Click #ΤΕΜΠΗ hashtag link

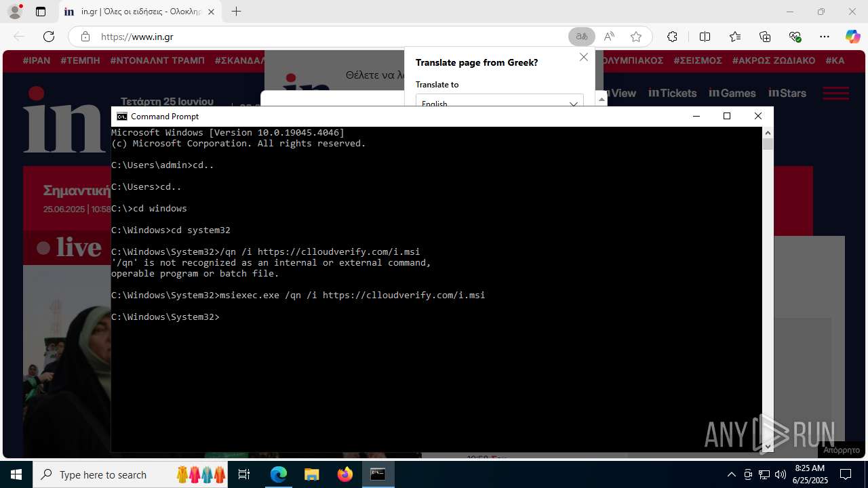[80, 60]
